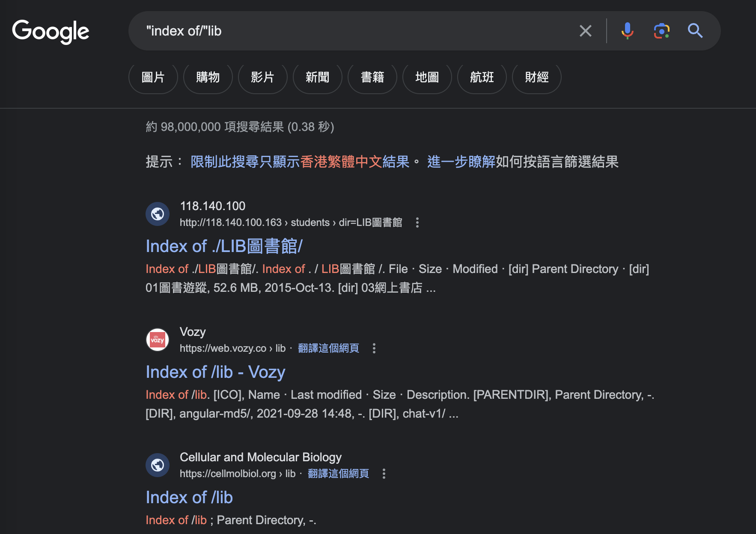
Task: Switch to the 新聞 results tab
Action: pyautogui.click(x=317, y=78)
